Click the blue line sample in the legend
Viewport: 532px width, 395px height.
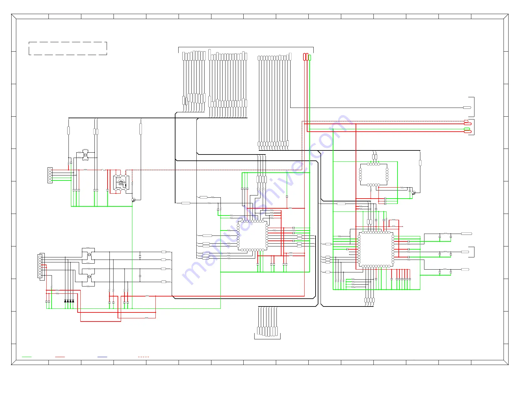pyautogui.click(x=102, y=357)
